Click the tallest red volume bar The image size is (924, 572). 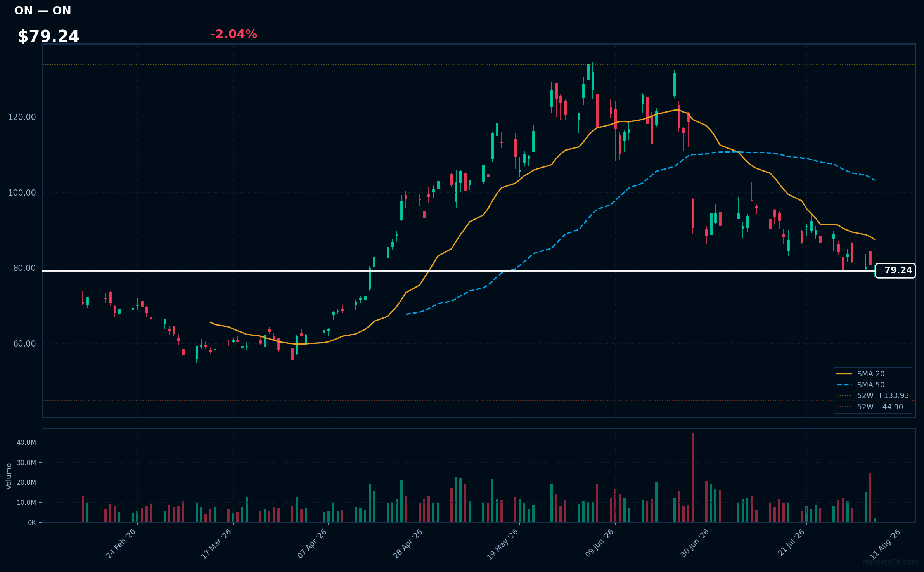click(693, 478)
